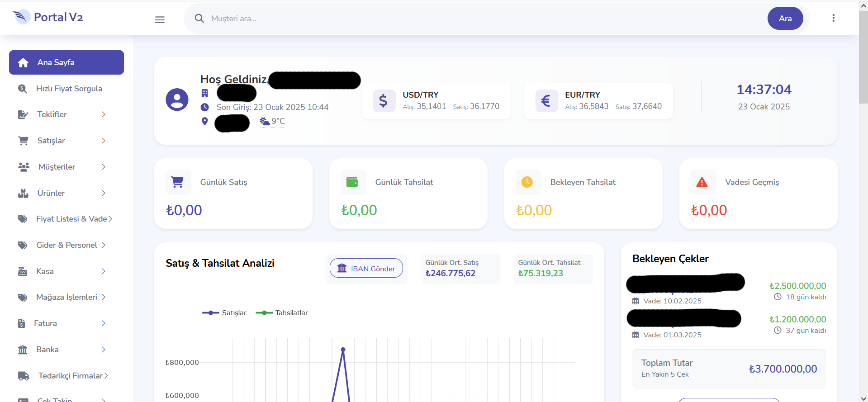This screenshot has width=868, height=402.
Task: Click the user profile avatar icon
Action: point(177,99)
